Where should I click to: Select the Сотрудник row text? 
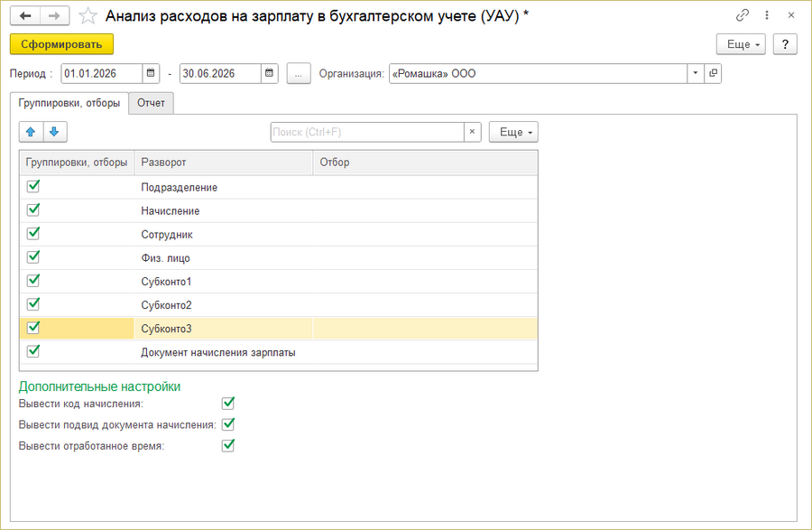[x=167, y=235]
